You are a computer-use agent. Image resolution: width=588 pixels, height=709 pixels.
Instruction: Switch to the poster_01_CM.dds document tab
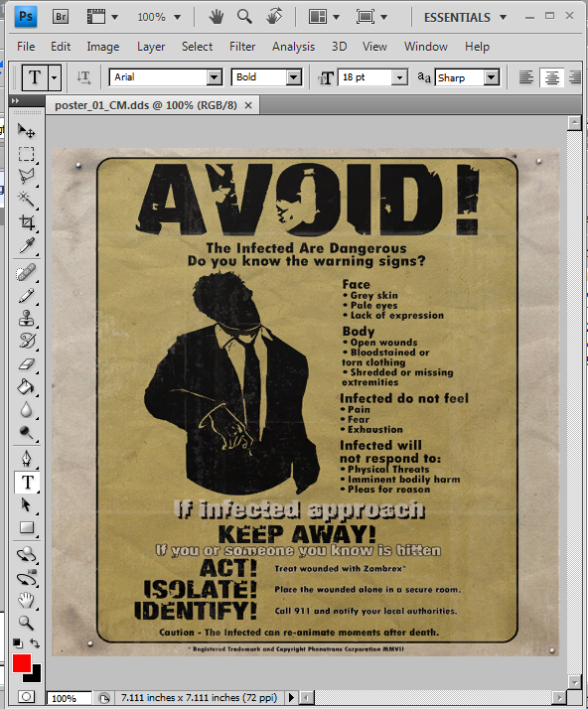146,105
